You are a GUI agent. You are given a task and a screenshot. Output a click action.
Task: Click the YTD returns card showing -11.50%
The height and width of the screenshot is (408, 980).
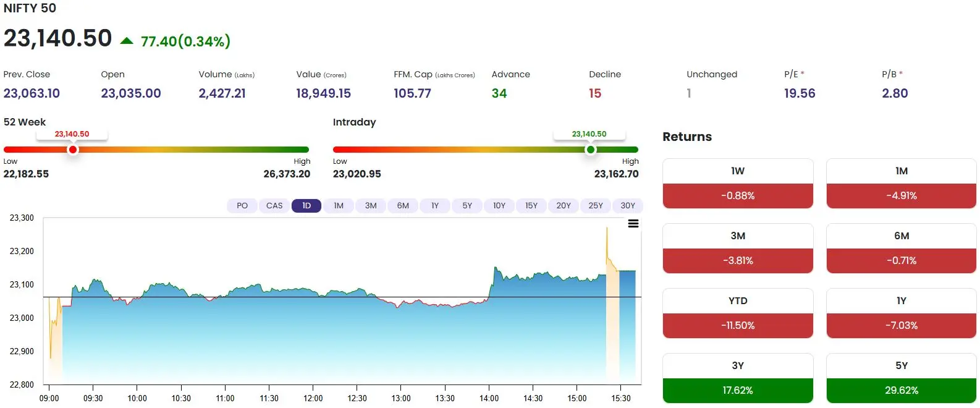(738, 313)
